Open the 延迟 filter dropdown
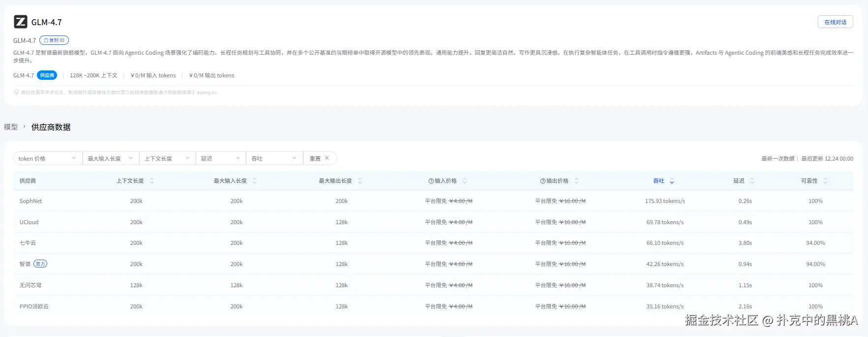Screen dimensions: 868x337 [x=220, y=158]
